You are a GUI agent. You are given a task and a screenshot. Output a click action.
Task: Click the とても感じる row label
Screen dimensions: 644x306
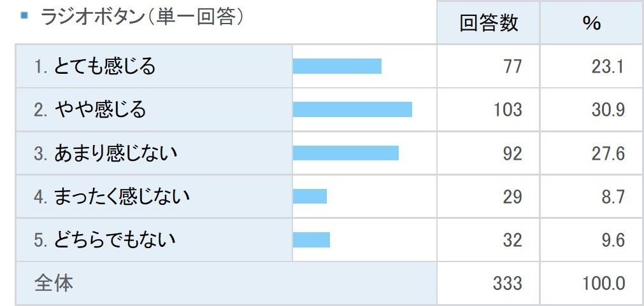coord(96,66)
